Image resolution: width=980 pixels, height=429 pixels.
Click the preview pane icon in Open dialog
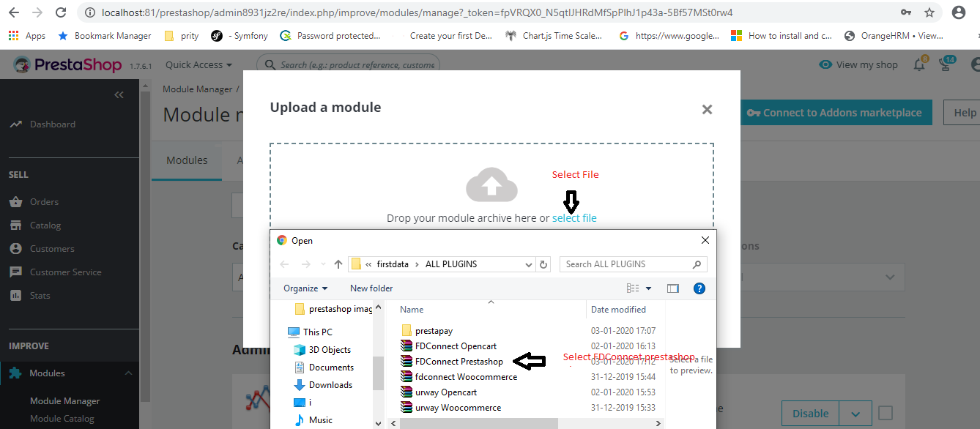coord(672,288)
